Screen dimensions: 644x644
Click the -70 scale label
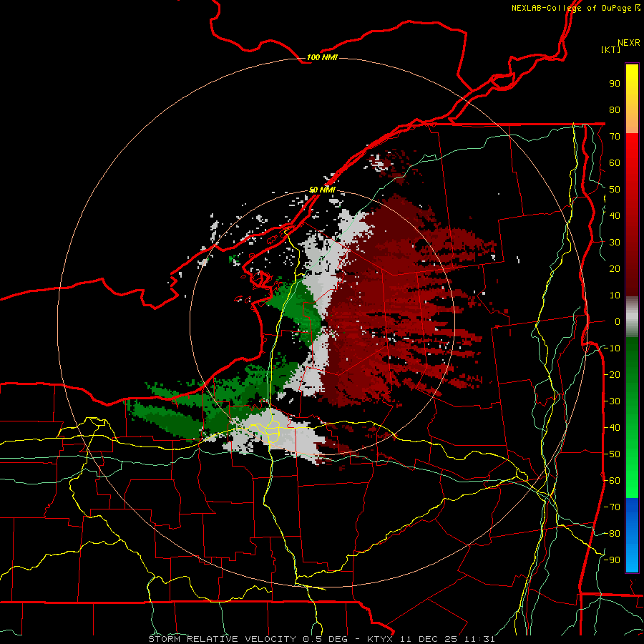pyautogui.click(x=612, y=507)
